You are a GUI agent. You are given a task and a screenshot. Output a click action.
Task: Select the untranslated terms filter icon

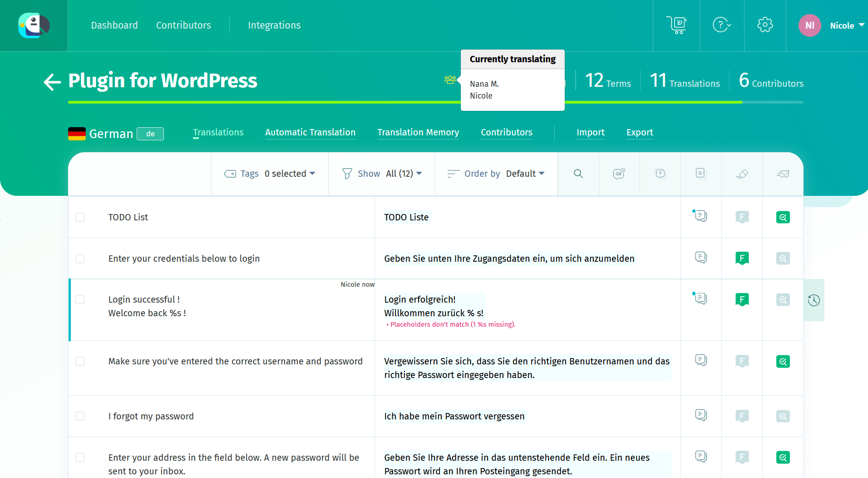[x=660, y=174]
